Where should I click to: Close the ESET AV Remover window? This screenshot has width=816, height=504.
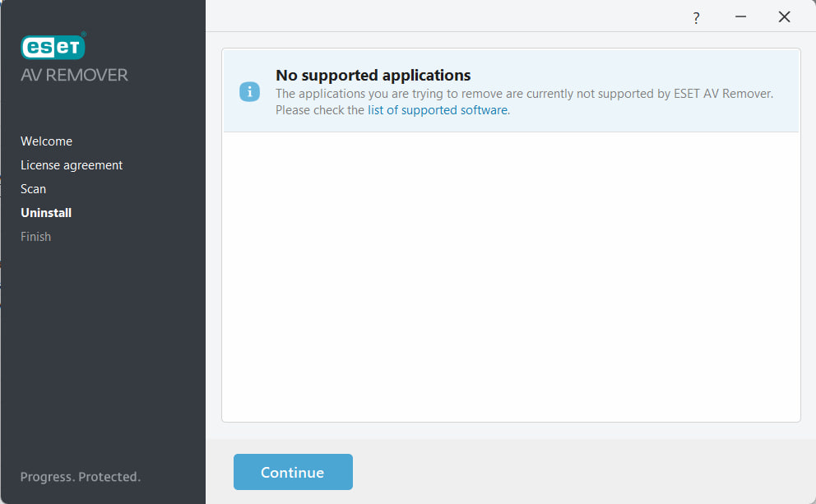tap(784, 16)
